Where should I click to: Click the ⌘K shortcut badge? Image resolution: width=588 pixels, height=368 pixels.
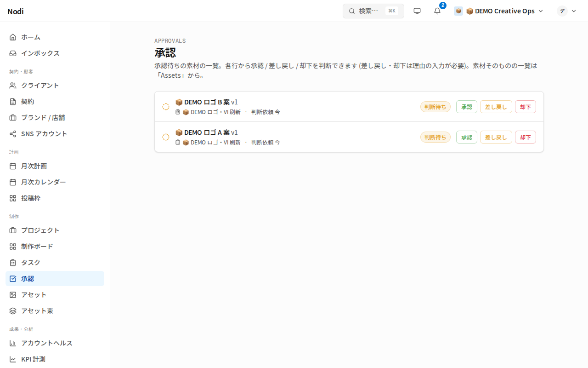392,11
